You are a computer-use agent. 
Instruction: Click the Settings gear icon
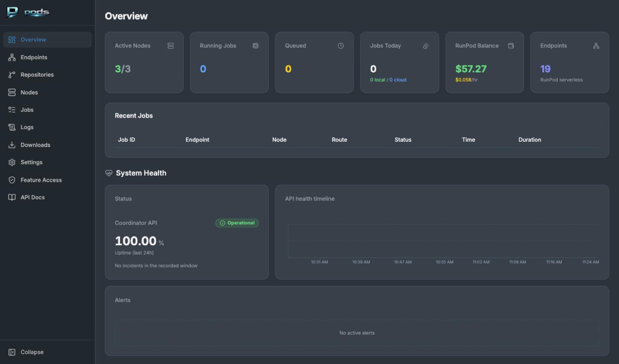(x=12, y=162)
